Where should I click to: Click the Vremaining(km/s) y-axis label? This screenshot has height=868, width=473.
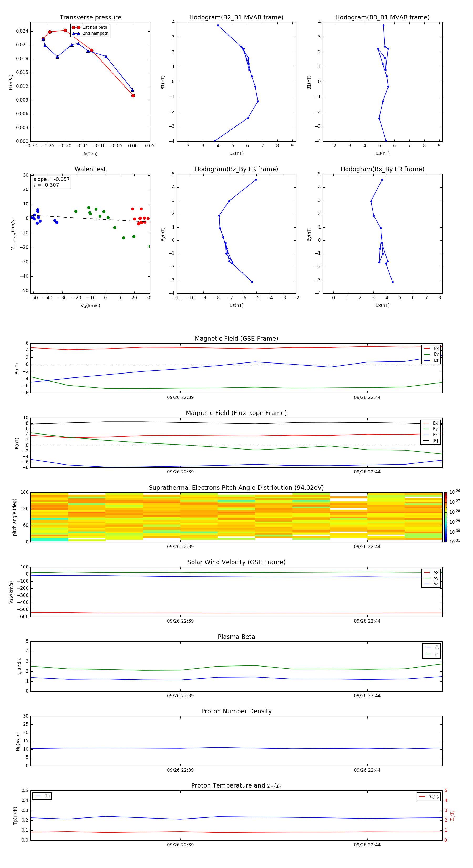(13, 234)
